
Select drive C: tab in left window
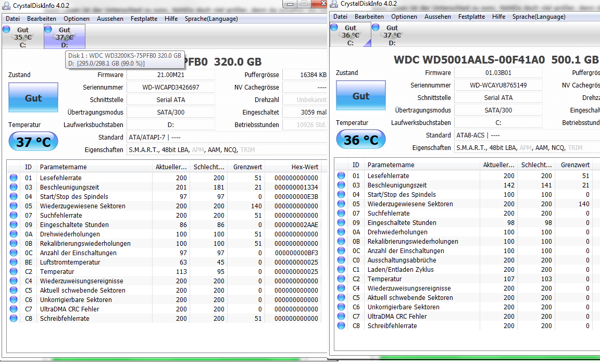pyautogui.click(x=22, y=37)
